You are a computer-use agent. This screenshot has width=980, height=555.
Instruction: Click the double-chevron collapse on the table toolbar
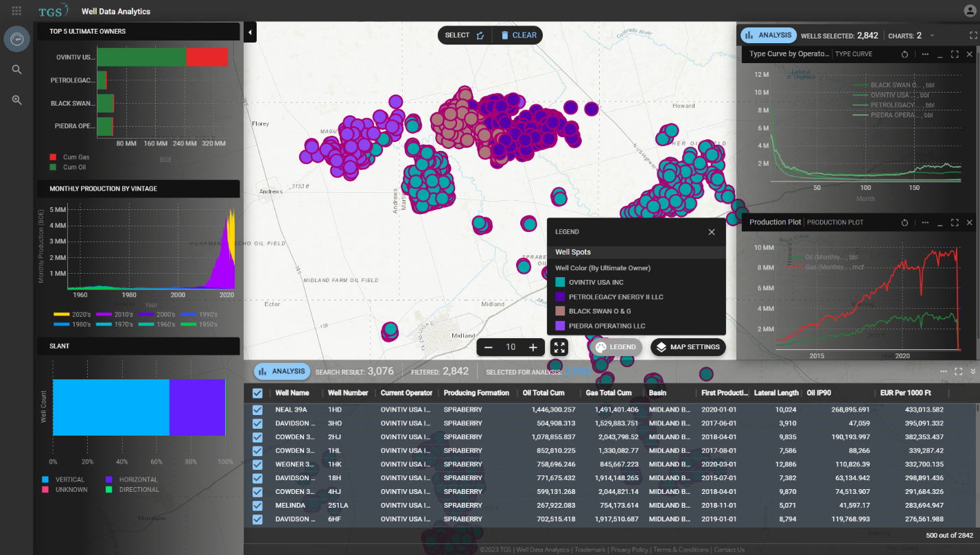tap(972, 371)
